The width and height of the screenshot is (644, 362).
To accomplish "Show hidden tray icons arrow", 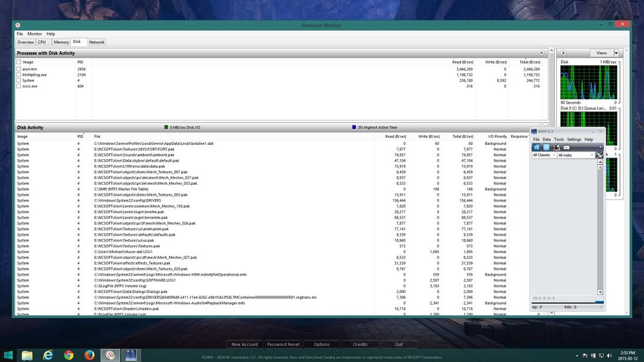I will click(577, 356).
